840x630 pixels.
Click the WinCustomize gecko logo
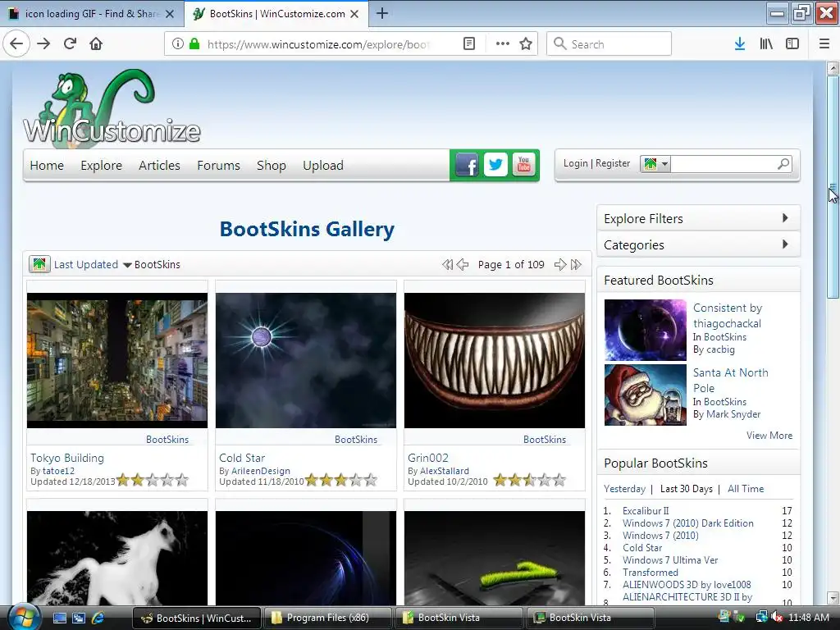[x=112, y=108]
